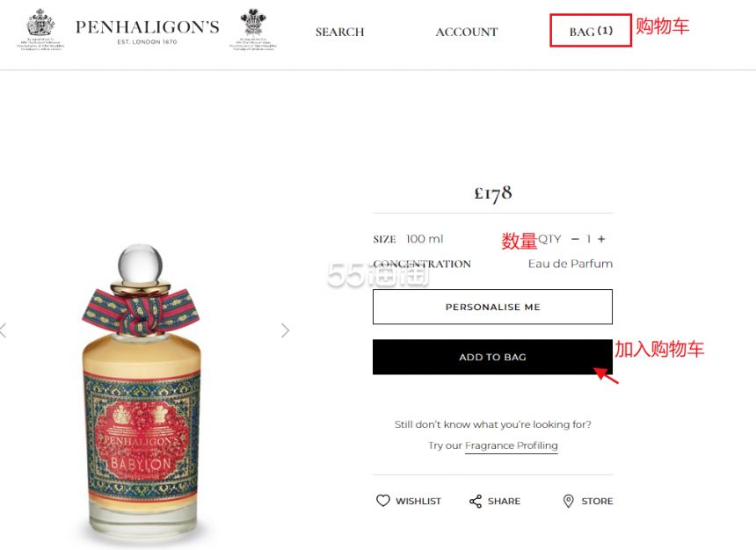Open the Search menu item

(340, 33)
